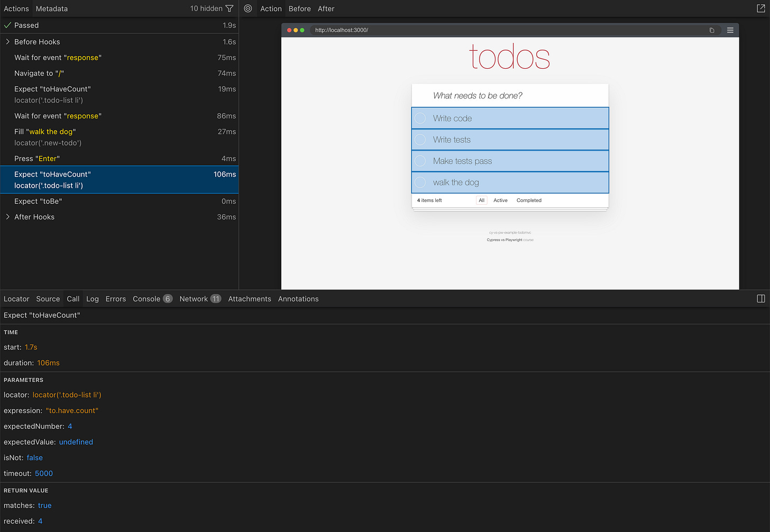Open the cy-vs-pw-example-todomvc link
This screenshot has height=532, width=770.
(510, 233)
